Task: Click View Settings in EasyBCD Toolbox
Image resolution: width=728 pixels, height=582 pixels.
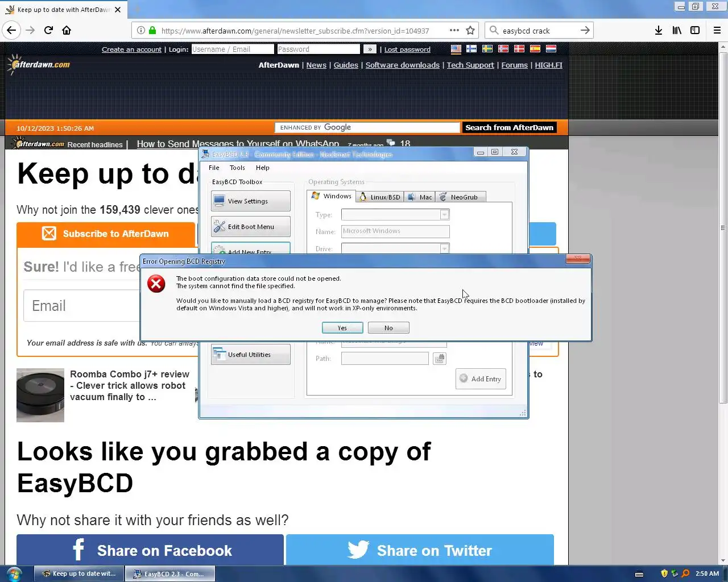Action: click(x=250, y=201)
